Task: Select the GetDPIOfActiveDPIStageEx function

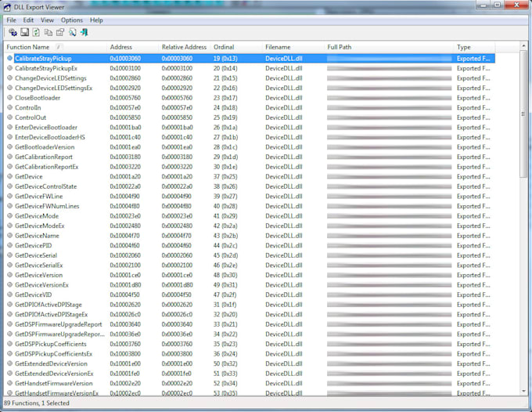Action: (x=51, y=315)
